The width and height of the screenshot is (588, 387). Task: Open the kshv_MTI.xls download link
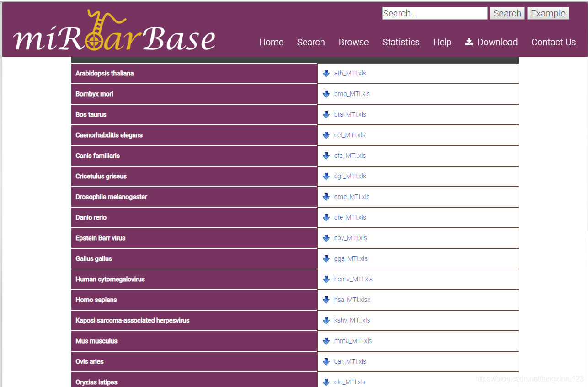pos(352,320)
